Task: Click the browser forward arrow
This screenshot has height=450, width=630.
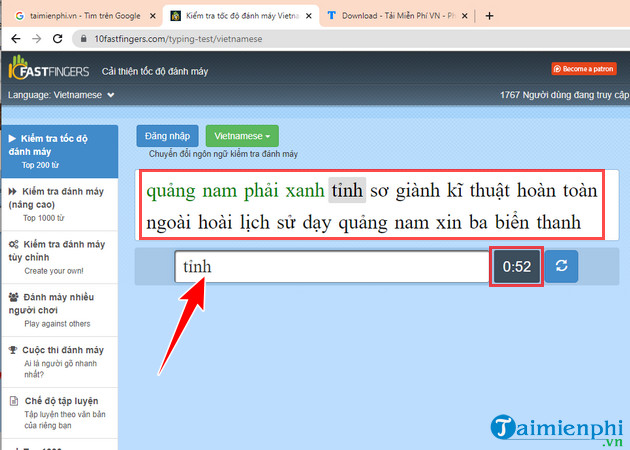Action: coord(37,39)
